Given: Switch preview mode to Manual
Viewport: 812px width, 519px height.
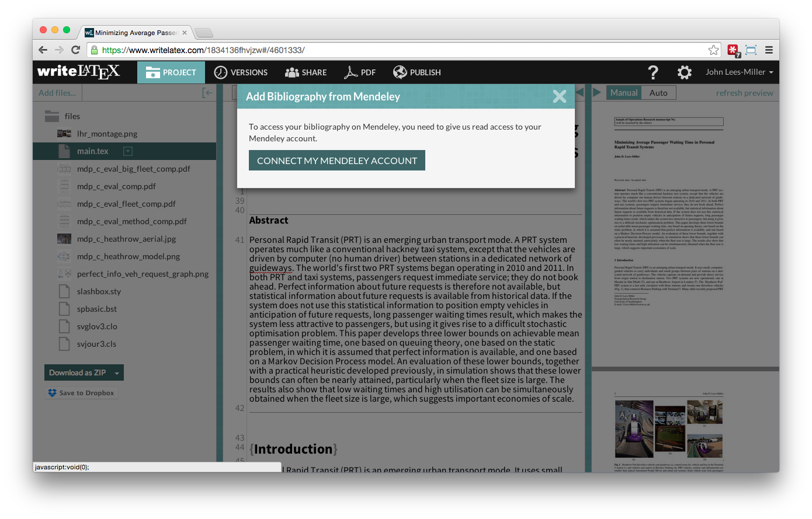Looking at the screenshot, I should pos(624,93).
